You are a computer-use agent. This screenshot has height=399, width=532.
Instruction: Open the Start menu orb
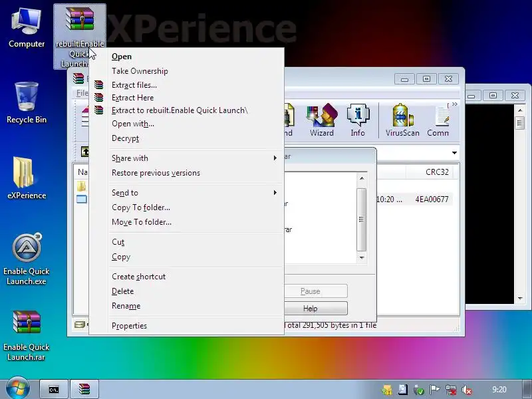[x=18, y=388]
